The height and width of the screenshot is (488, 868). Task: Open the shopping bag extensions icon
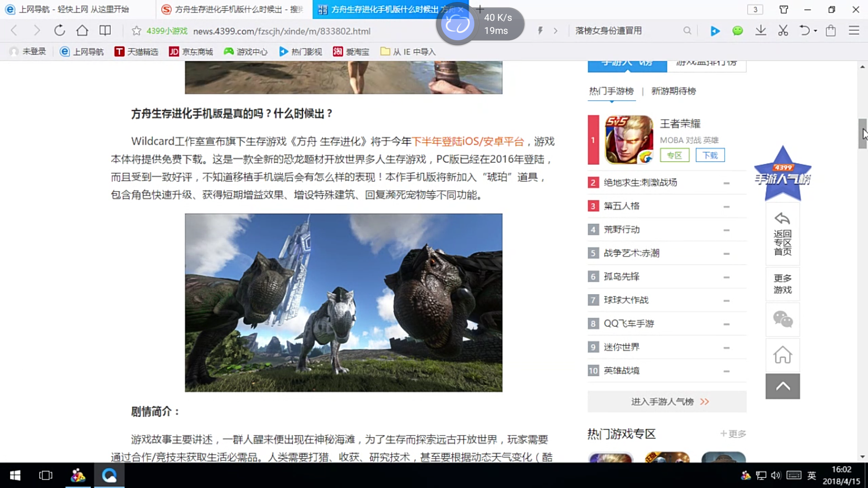(x=831, y=31)
